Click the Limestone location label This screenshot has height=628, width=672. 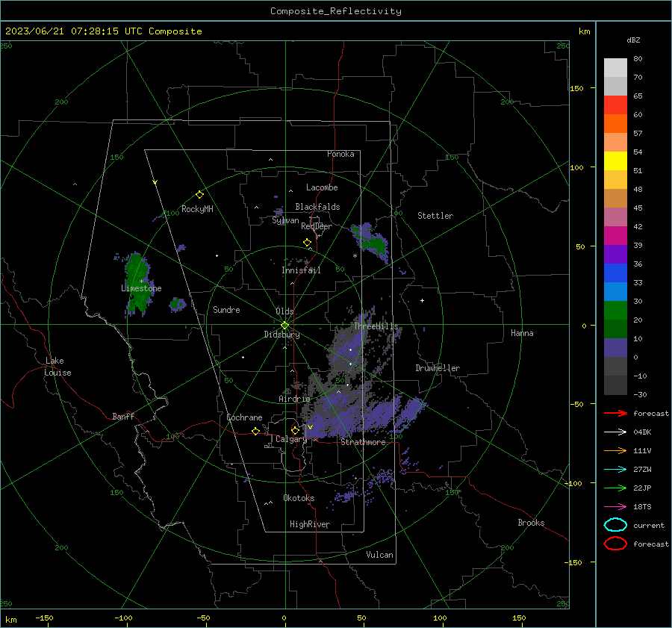(x=141, y=288)
